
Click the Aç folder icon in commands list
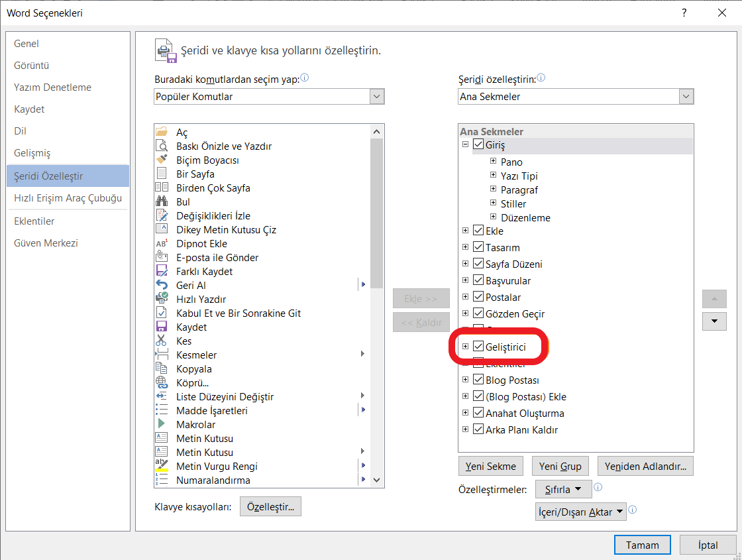pos(162,132)
